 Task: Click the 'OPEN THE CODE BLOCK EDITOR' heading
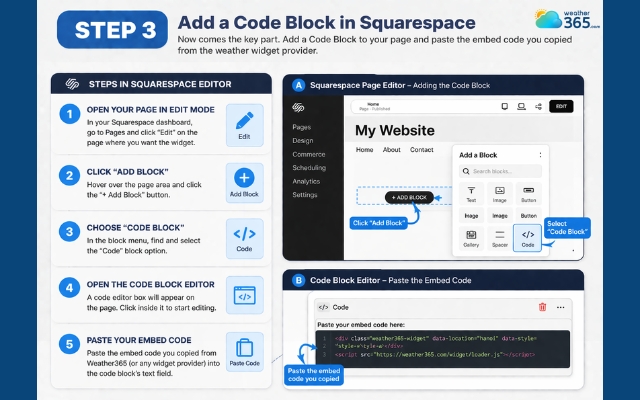coord(151,284)
